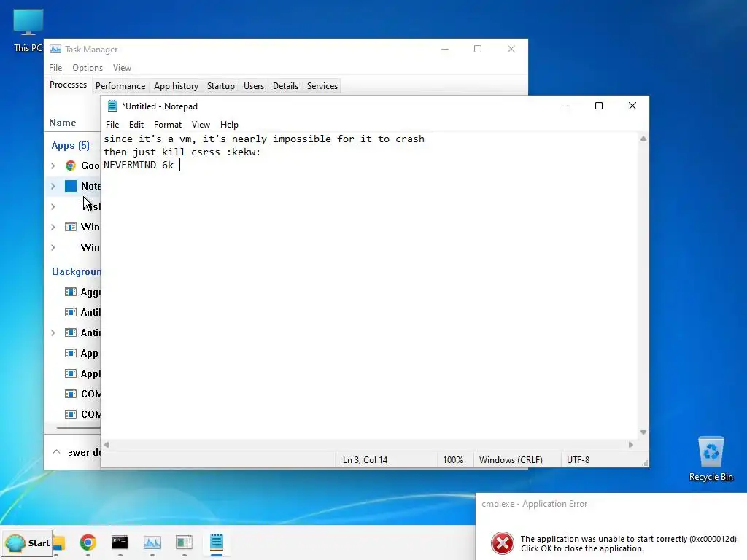747x560 pixels.
Task: Click Task Manager horizontal scrollbar thumb
Action: click(x=78, y=427)
